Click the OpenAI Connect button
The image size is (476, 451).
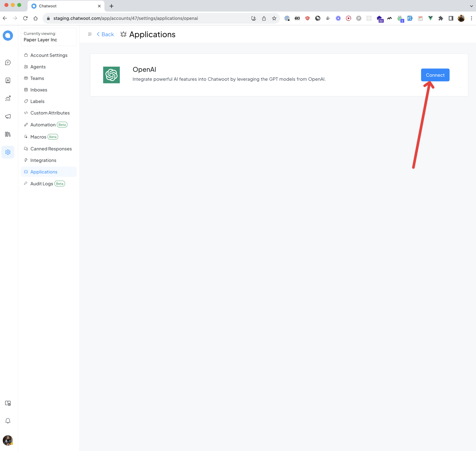click(x=435, y=75)
